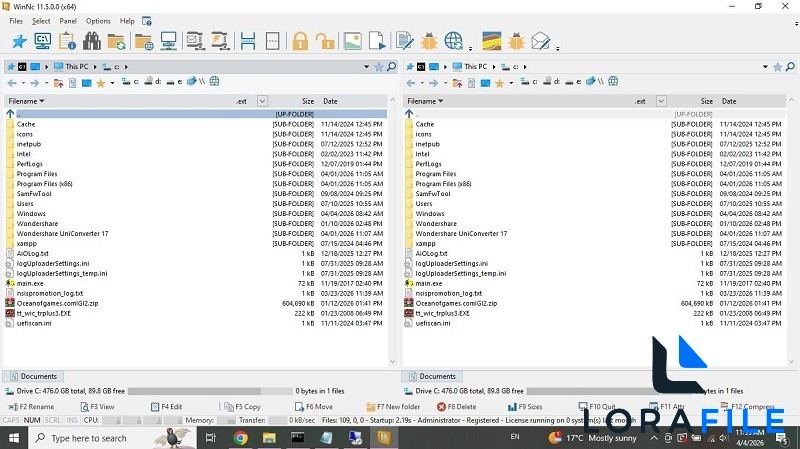Click the F4 Edit button
The width and height of the screenshot is (800, 449).
166,407
